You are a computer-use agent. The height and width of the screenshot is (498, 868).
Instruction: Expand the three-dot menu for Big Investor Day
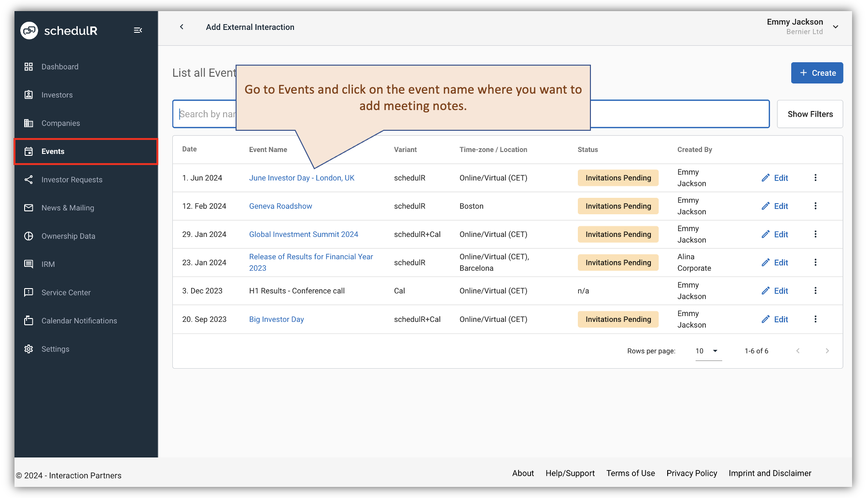pyautogui.click(x=815, y=319)
